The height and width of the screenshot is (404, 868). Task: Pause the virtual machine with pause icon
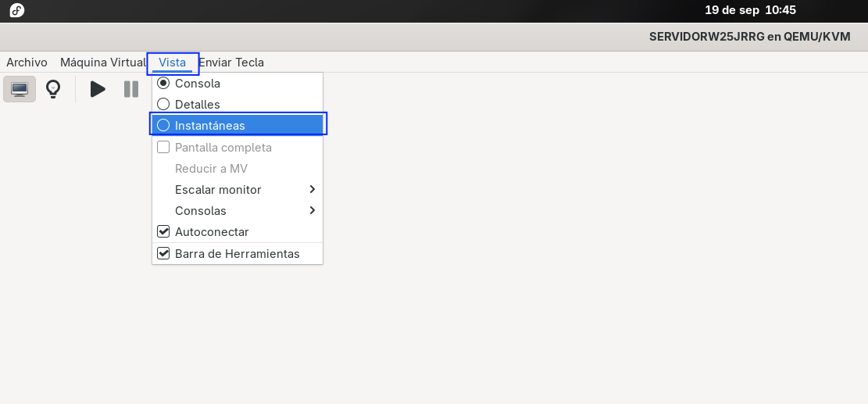(131, 89)
